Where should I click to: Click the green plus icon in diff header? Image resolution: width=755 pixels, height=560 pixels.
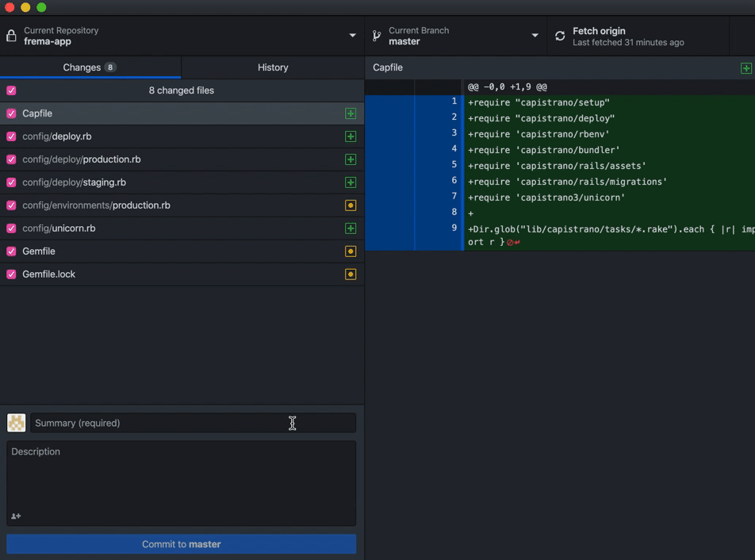point(745,68)
